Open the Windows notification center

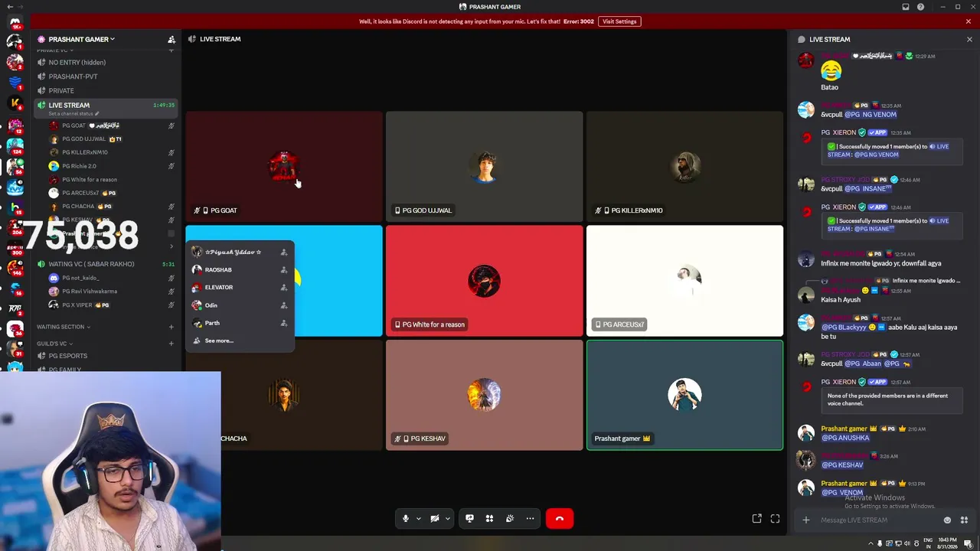(x=969, y=543)
